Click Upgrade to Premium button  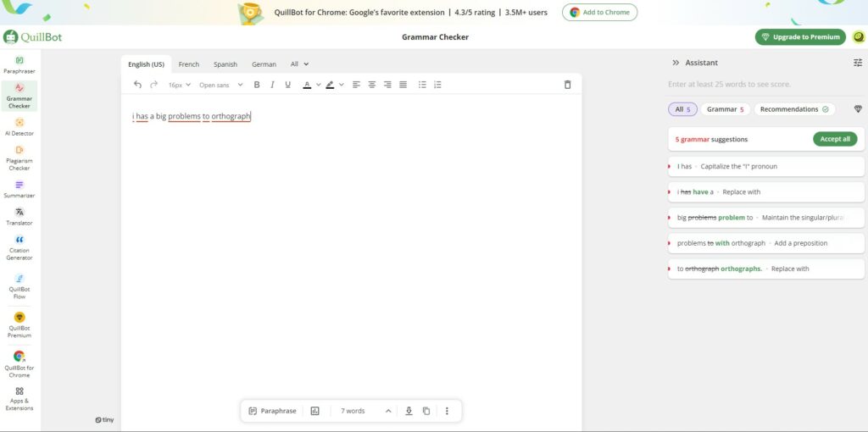[x=800, y=37]
